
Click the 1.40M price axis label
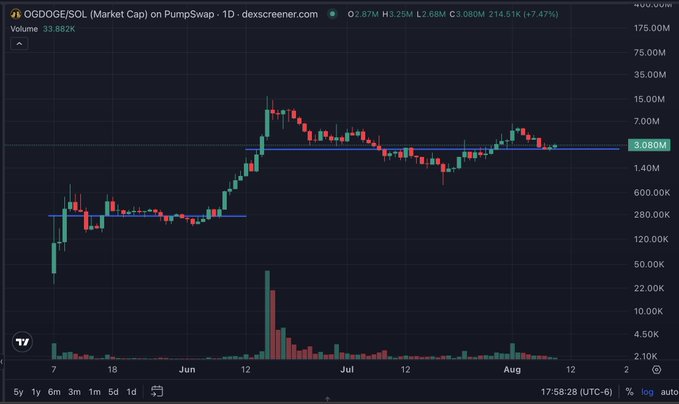coord(647,168)
